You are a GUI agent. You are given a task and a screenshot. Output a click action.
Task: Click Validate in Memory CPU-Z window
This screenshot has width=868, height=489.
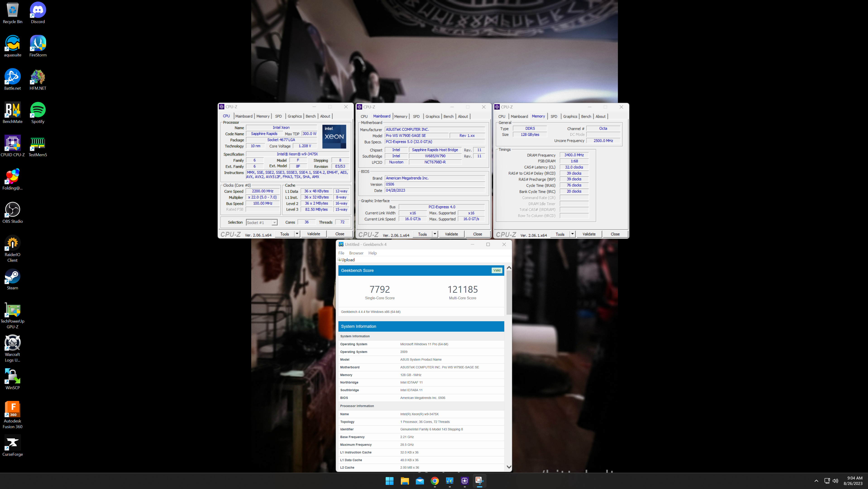click(589, 234)
